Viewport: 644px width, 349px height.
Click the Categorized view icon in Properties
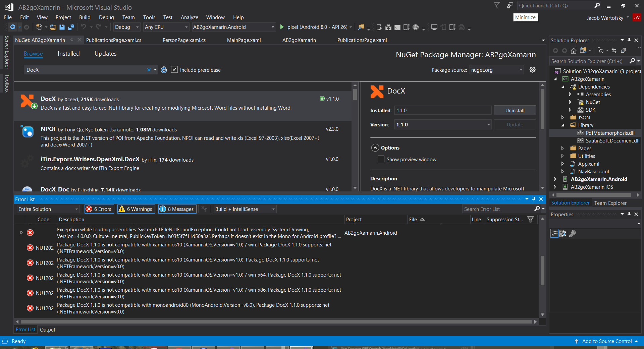(x=554, y=233)
